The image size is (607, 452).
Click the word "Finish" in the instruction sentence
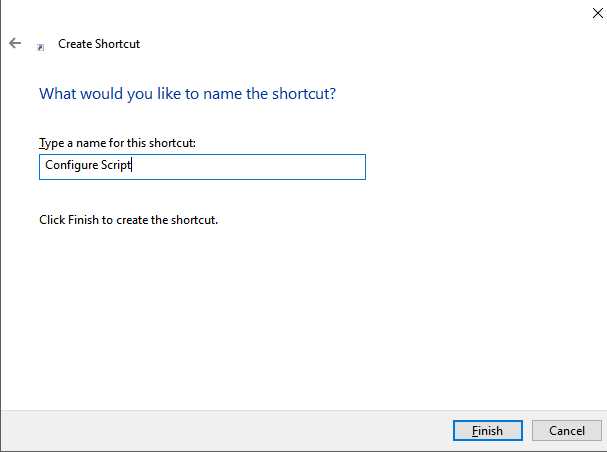click(x=84, y=220)
